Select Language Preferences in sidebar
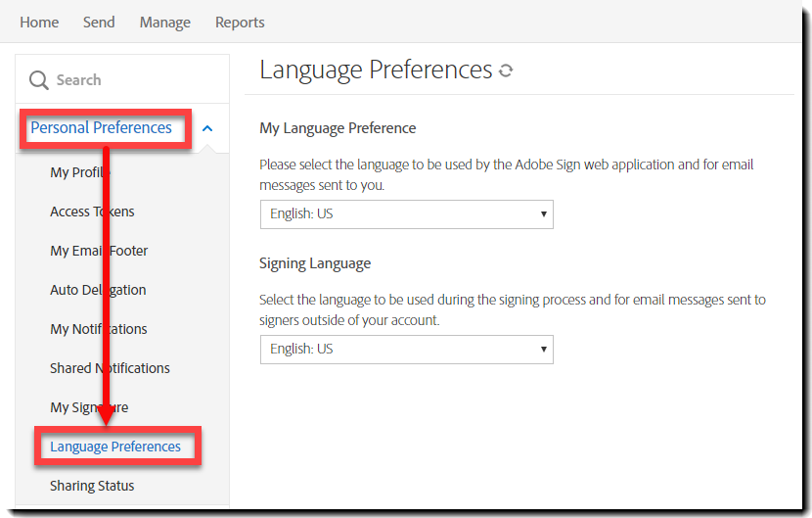 click(x=115, y=447)
